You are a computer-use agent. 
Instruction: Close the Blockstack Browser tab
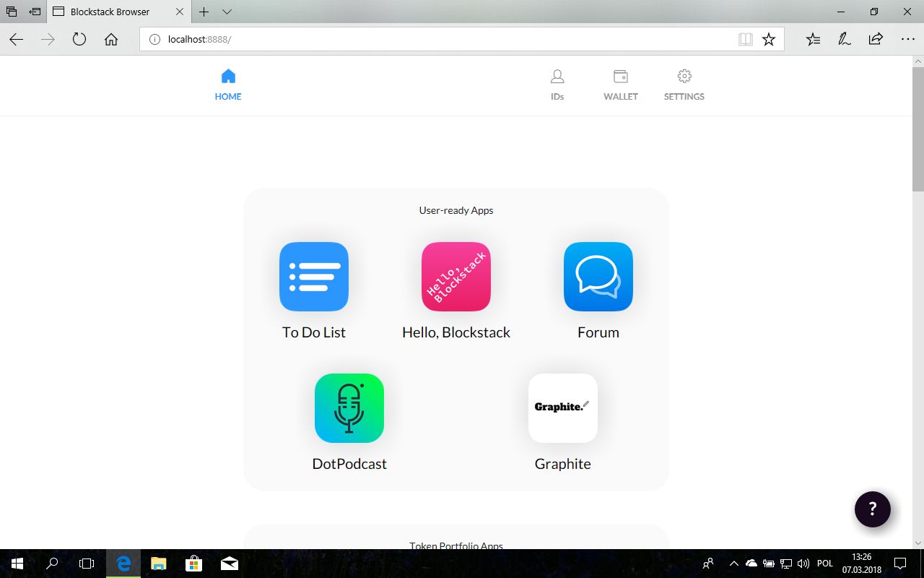pos(180,12)
